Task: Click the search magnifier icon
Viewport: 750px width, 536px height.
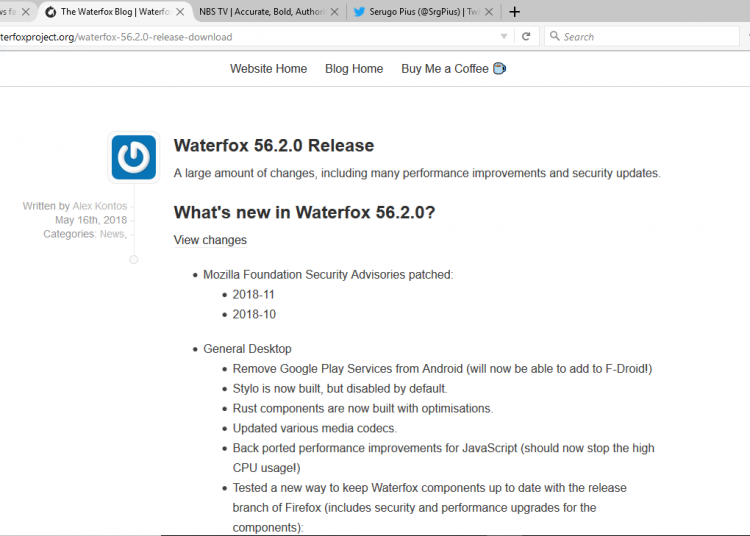Action: 554,36
